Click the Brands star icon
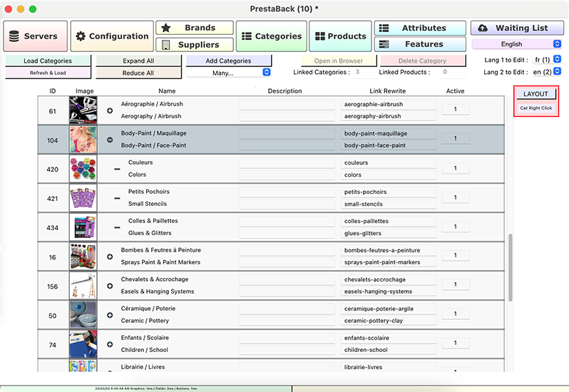Screen dimensions: 569x392 click(x=165, y=29)
